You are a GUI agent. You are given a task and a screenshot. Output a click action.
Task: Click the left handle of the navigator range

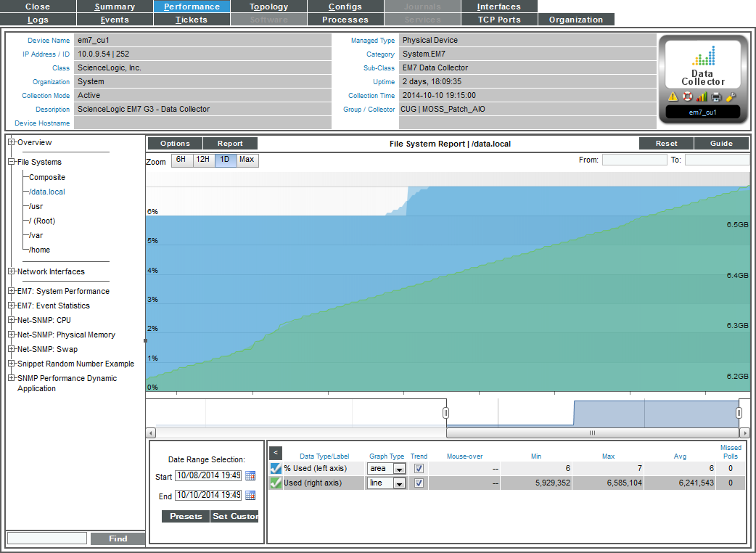pyautogui.click(x=446, y=413)
